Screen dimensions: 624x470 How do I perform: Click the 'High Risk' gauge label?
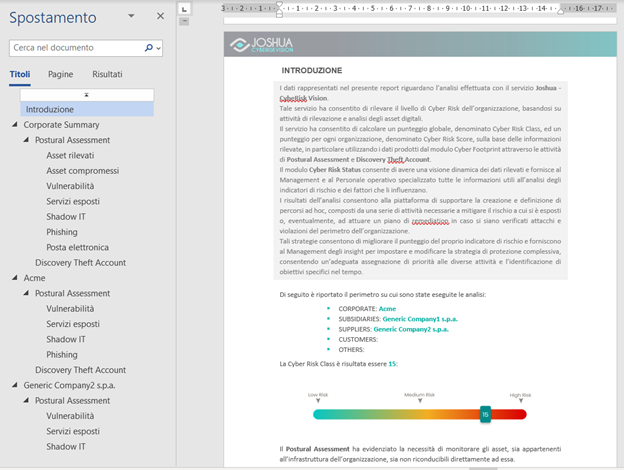(520, 395)
